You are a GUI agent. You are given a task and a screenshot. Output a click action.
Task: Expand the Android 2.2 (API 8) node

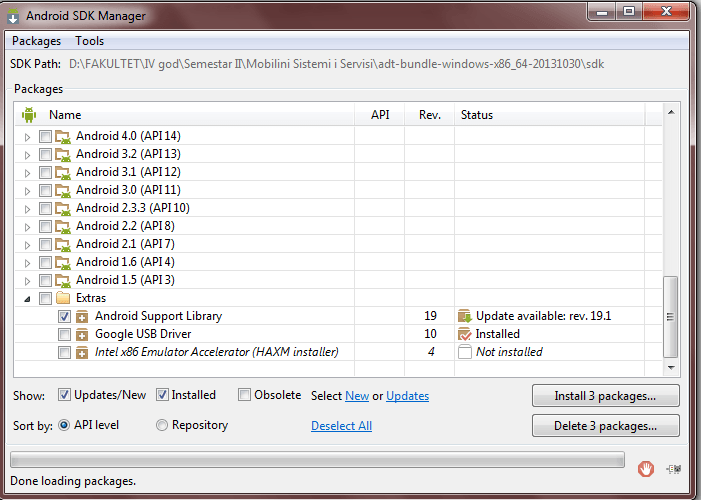click(x=27, y=227)
